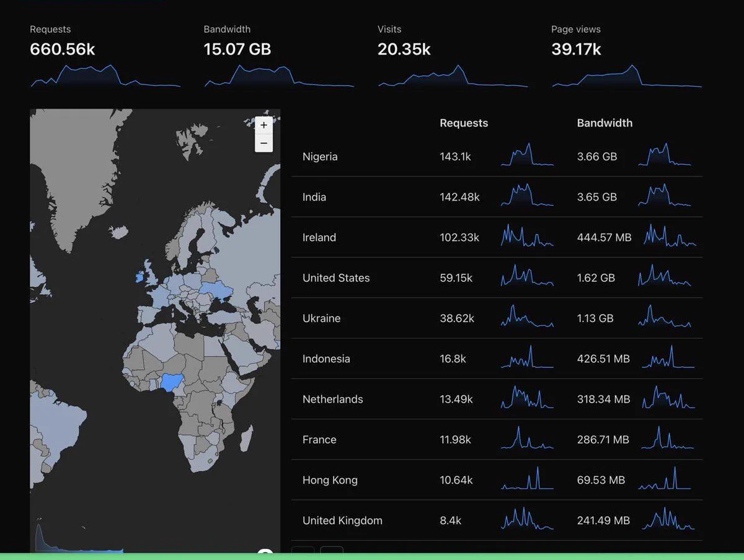Click Hong Kong's 10.64k requests value
744x560 pixels.
tap(456, 480)
